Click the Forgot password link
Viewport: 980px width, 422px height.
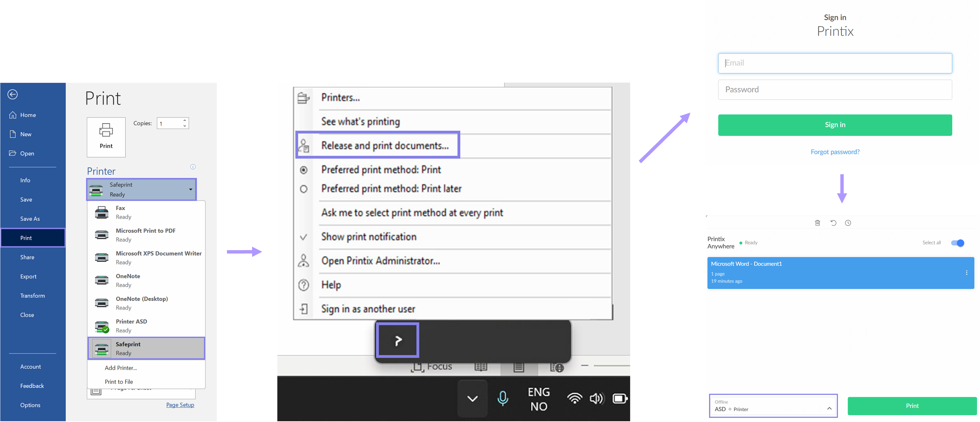835,152
